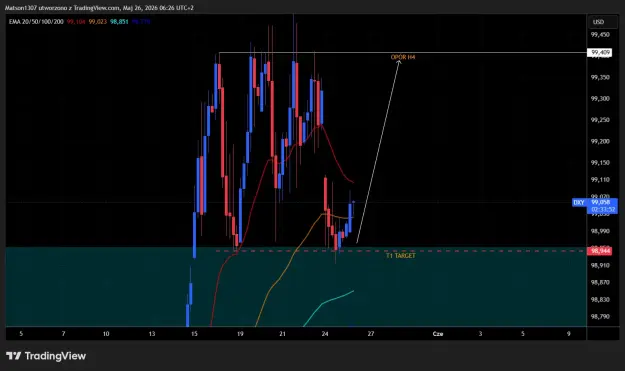Click the 99,200 price axis label

point(600,141)
